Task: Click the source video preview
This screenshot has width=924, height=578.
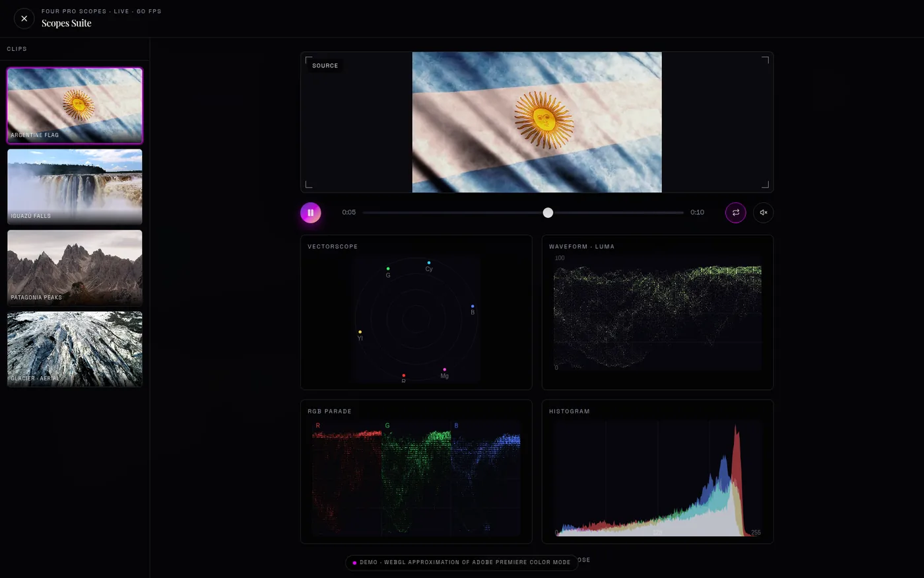Action: click(x=537, y=122)
